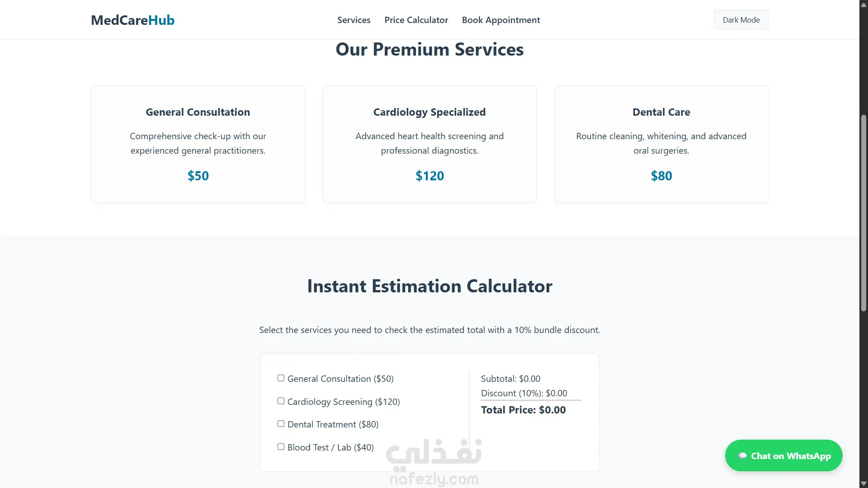Click the MedCareHub logo
The image size is (868, 488).
click(132, 20)
